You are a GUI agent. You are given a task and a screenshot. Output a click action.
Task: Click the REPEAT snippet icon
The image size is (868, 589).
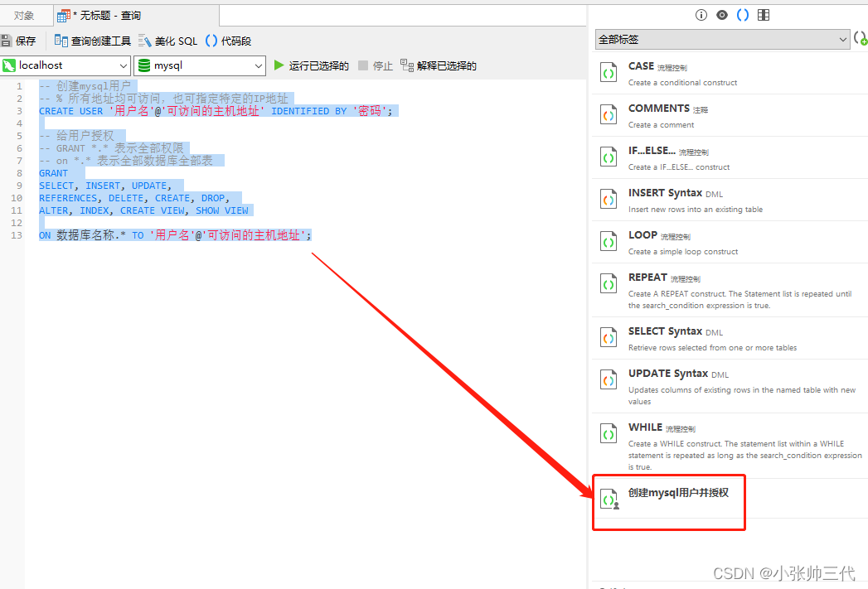point(609,284)
